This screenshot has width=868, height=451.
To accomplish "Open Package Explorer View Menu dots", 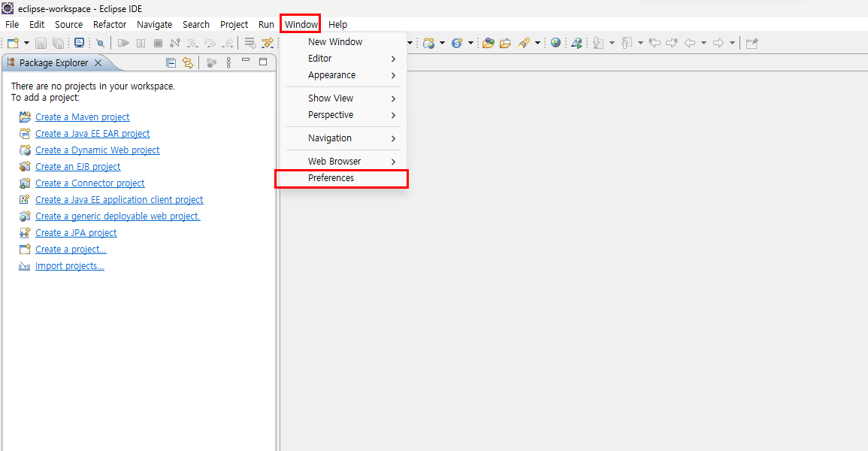I will (x=228, y=62).
